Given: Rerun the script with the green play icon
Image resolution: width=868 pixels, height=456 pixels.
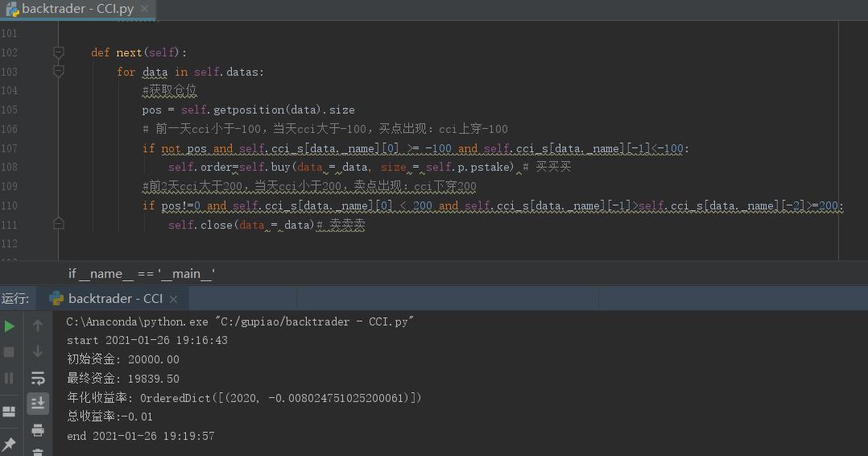Looking at the screenshot, I should click(x=10, y=326).
